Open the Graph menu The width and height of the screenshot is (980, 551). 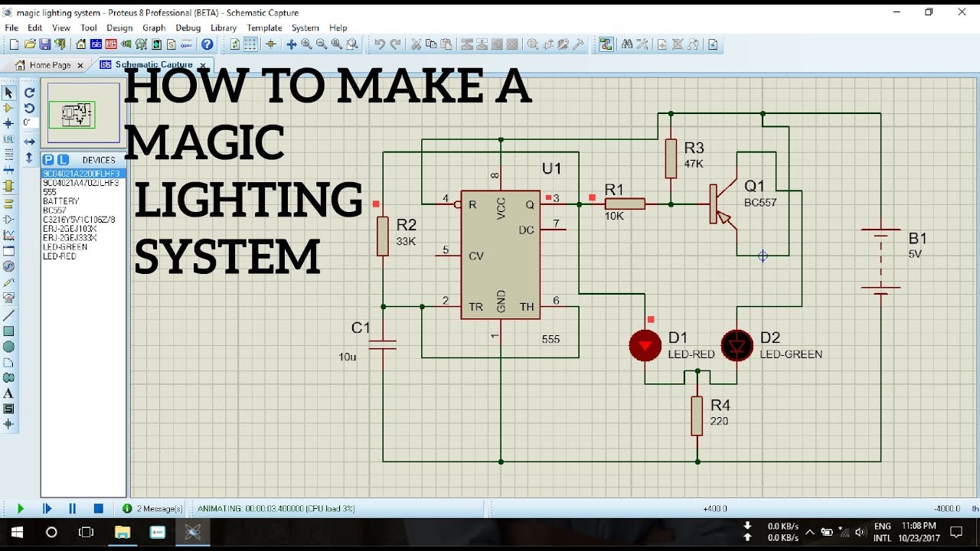pos(154,28)
